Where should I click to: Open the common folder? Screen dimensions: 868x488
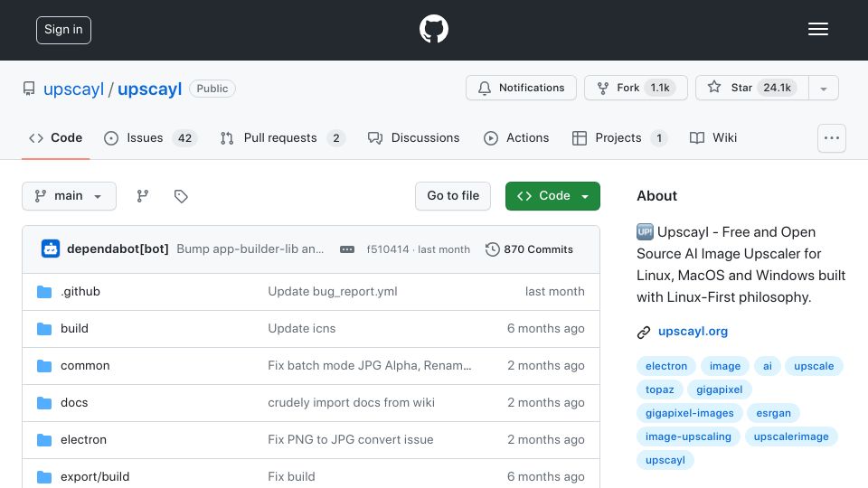coord(85,366)
